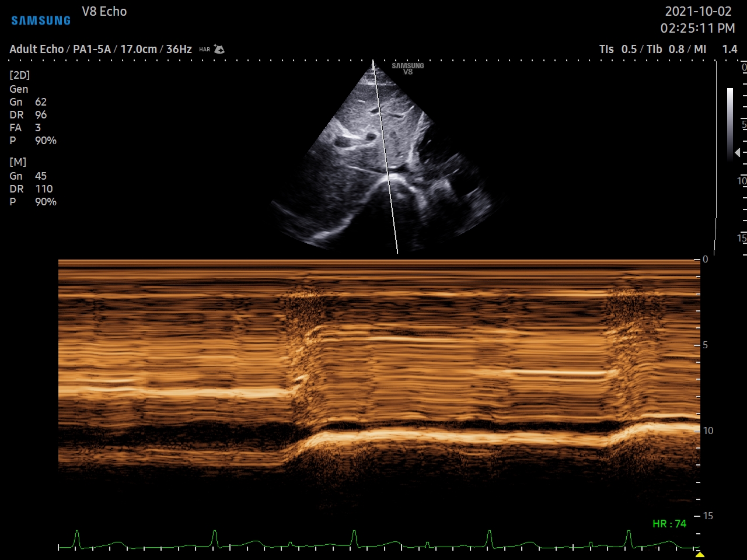Click the small Samsung V8 watermark on the sector

tap(408, 68)
